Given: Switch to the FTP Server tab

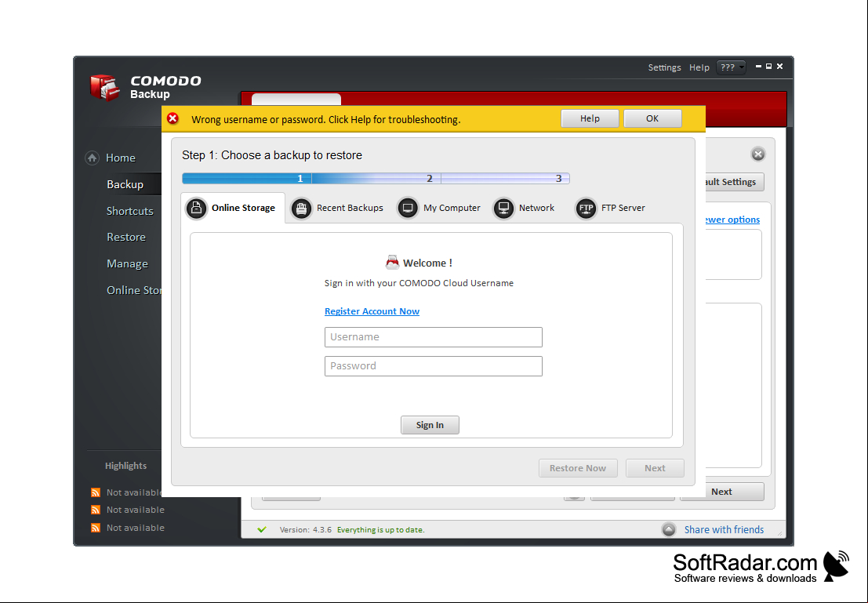Looking at the screenshot, I should [611, 209].
